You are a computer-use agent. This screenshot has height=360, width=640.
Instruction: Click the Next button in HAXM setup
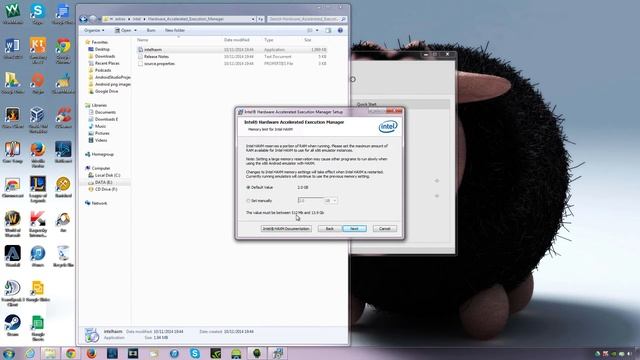[354, 229]
